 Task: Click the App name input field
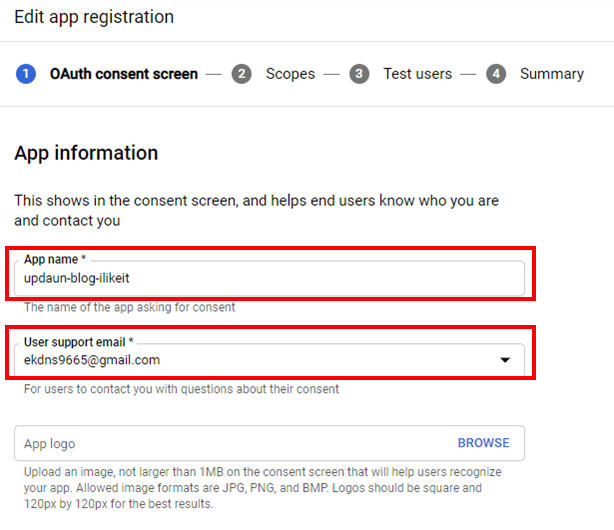[x=269, y=278]
